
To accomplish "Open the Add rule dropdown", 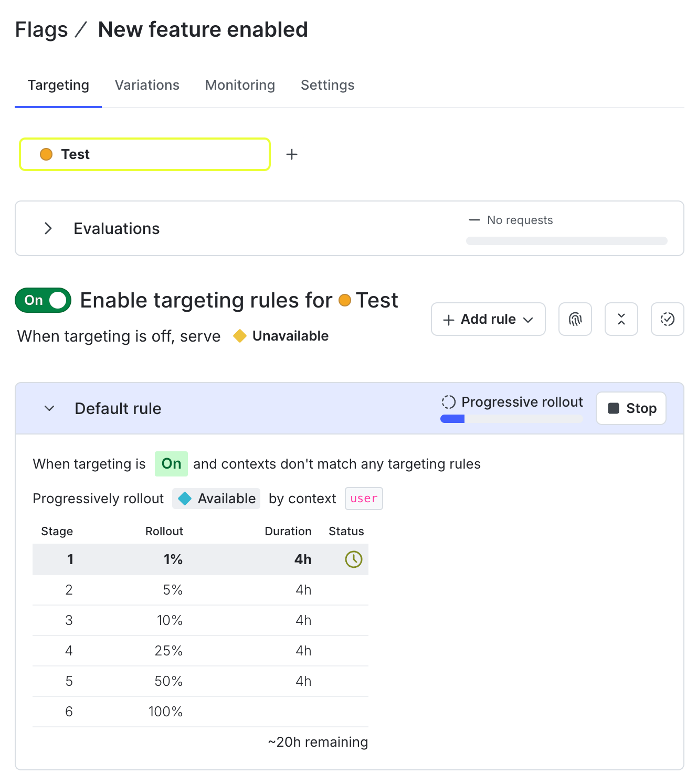I will tap(488, 319).
